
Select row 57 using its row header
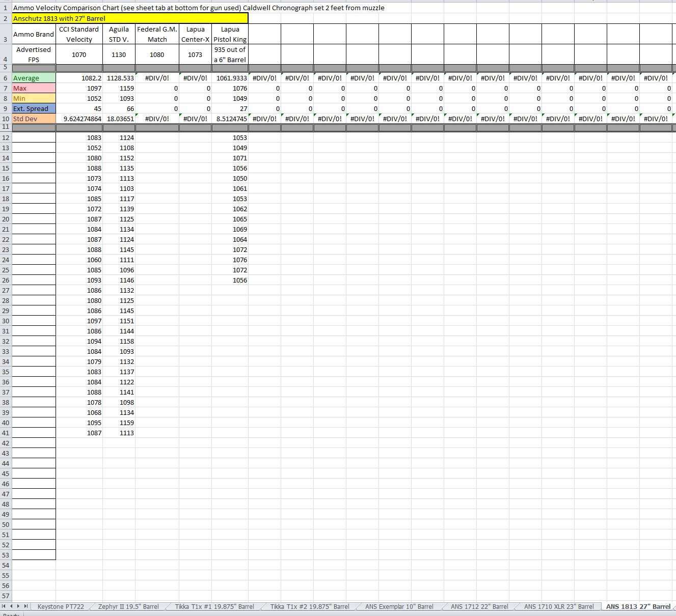point(6,596)
